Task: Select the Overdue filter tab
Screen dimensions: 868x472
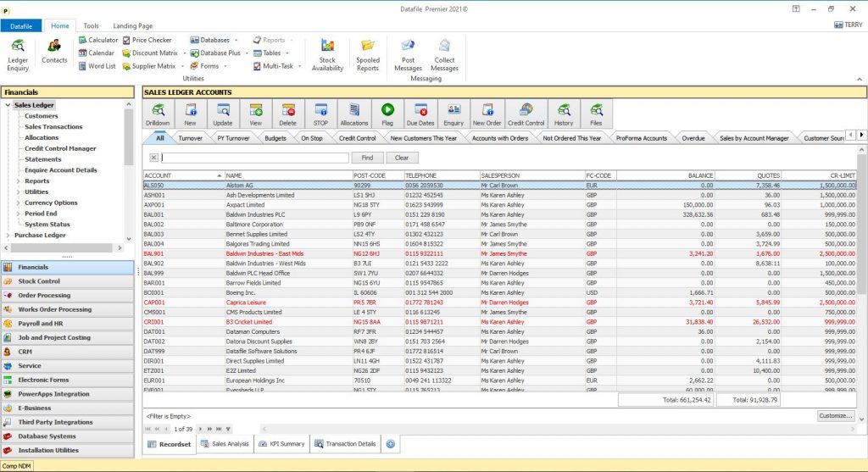Action: 693,138
